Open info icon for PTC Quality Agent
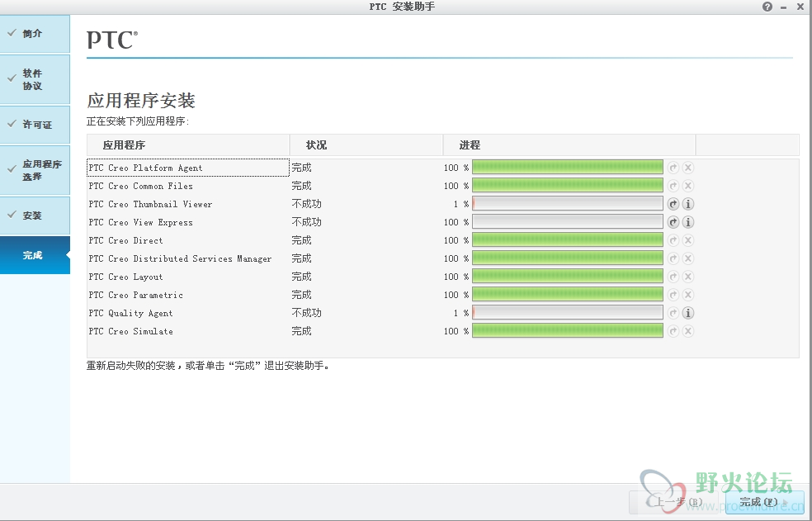The image size is (812, 521). (687, 313)
